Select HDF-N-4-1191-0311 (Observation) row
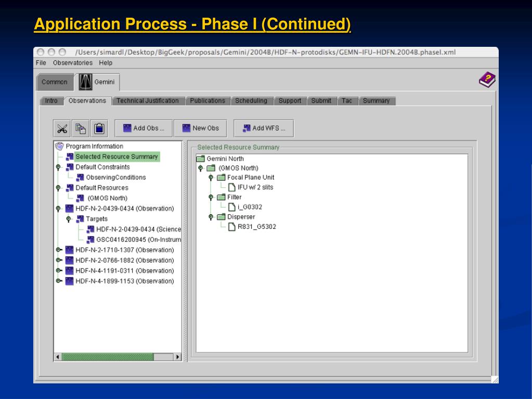The image size is (532, 399). pos(124,271)
